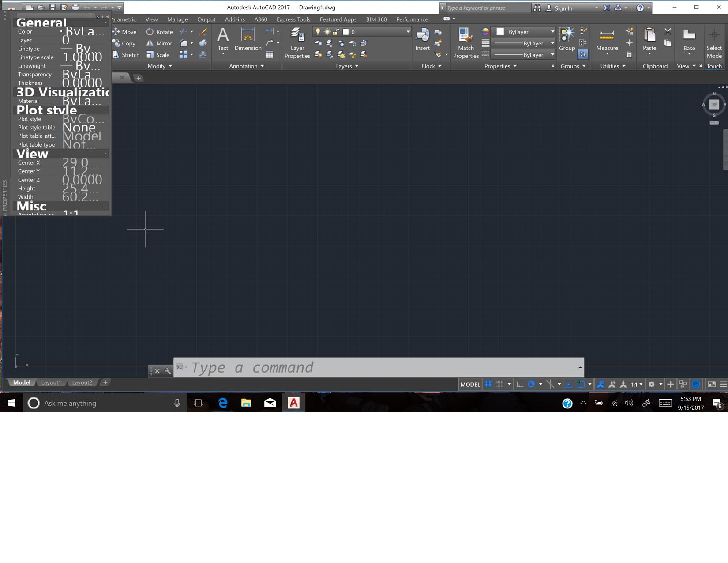This screenshot has height=563, width=728.
Task: Click the keyword search field
Action: tap(488, 8)
